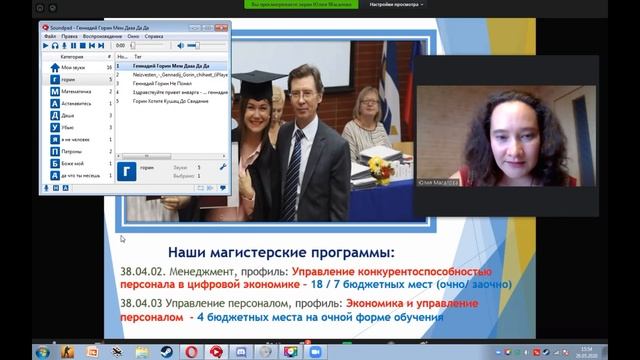Screen dimensions: 640x360
Task: Select sound 5 Горин Хотите Кушац До Свидания
Action: [171, 101]
